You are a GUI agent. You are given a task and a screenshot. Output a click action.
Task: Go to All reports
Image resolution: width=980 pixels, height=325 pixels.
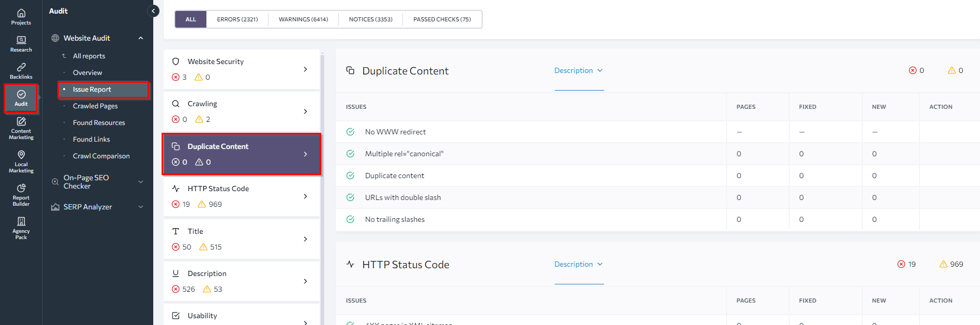point(89,56)
